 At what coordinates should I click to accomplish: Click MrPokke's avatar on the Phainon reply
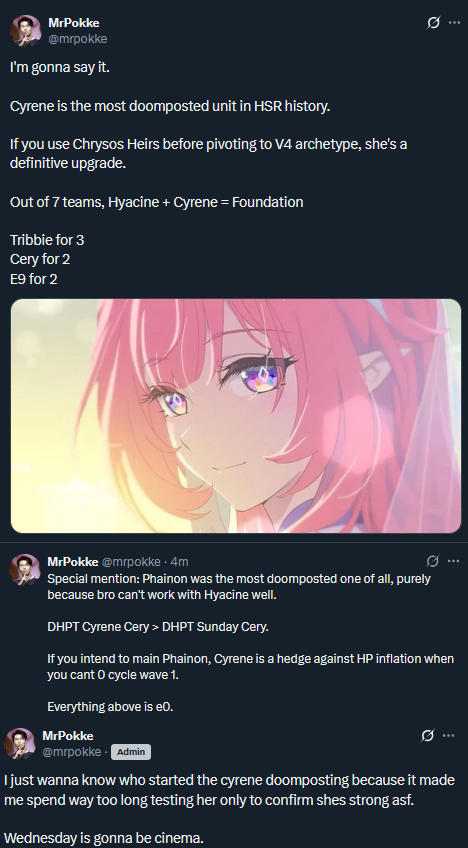(x=25, y=569)
